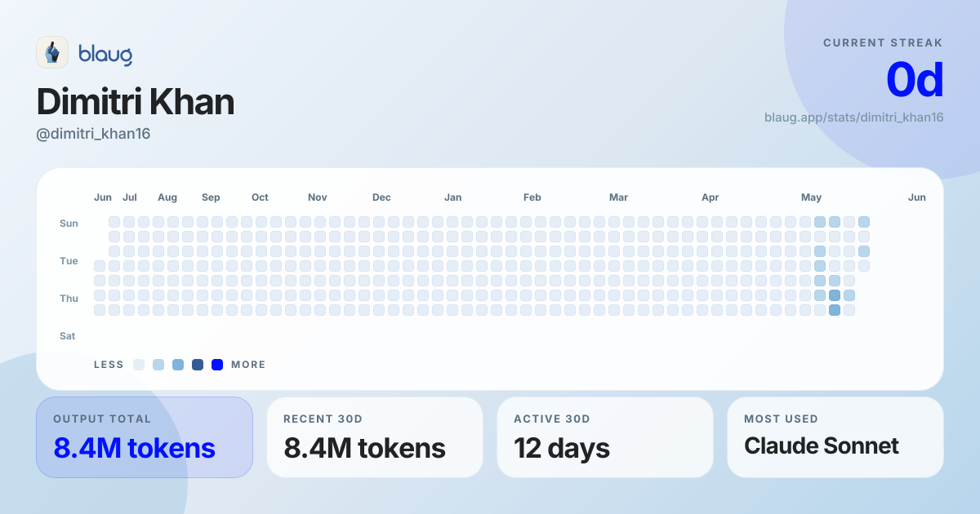The image size is (980, 514).
Task: Click the blaug wordmark
Action: [x=105, y=54]
